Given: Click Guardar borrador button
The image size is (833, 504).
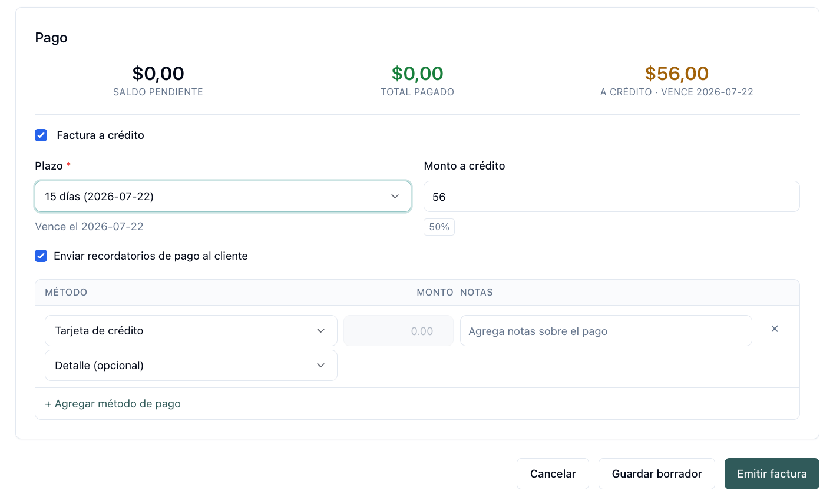Looking at the screenshot, I should click(657, 474).
